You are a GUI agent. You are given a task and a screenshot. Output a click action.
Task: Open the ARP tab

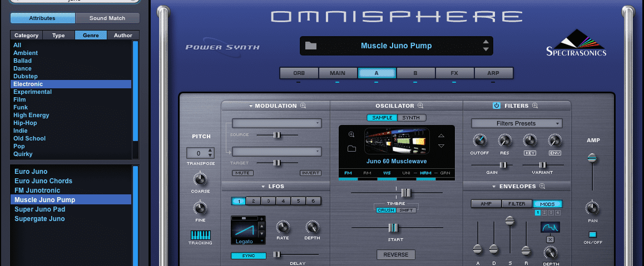click(493, 73)
